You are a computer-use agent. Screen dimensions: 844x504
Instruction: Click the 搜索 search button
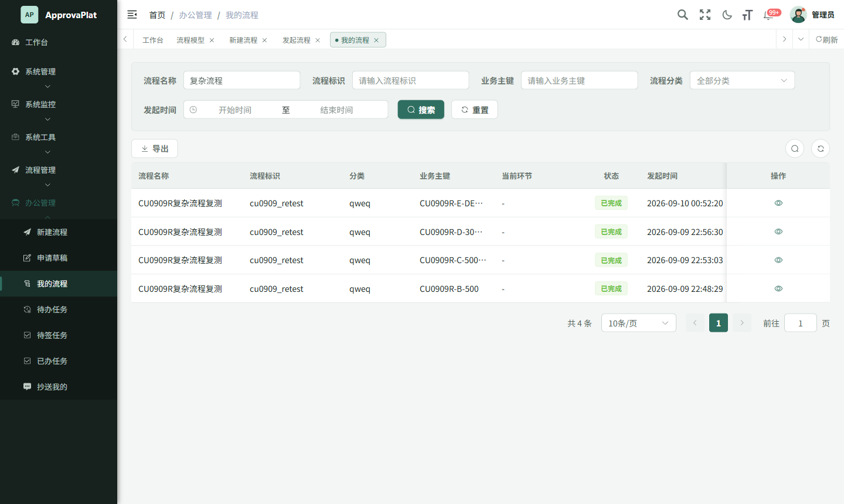pos(421,110)
